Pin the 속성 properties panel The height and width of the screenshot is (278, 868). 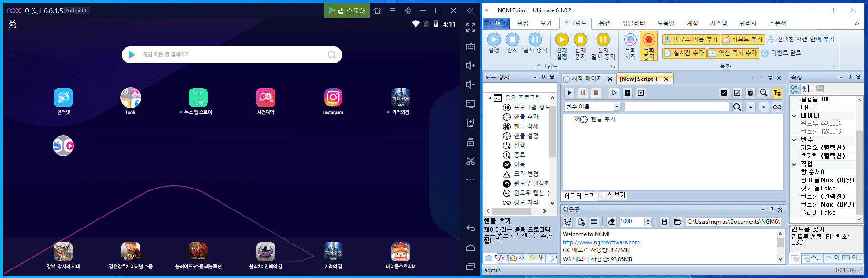(850, 77)
